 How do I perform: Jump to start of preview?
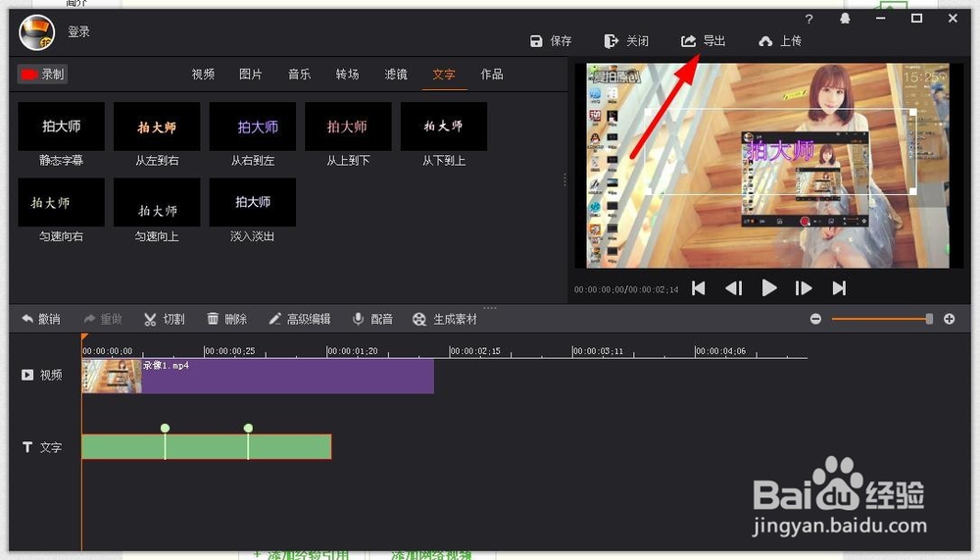(699, 287)
